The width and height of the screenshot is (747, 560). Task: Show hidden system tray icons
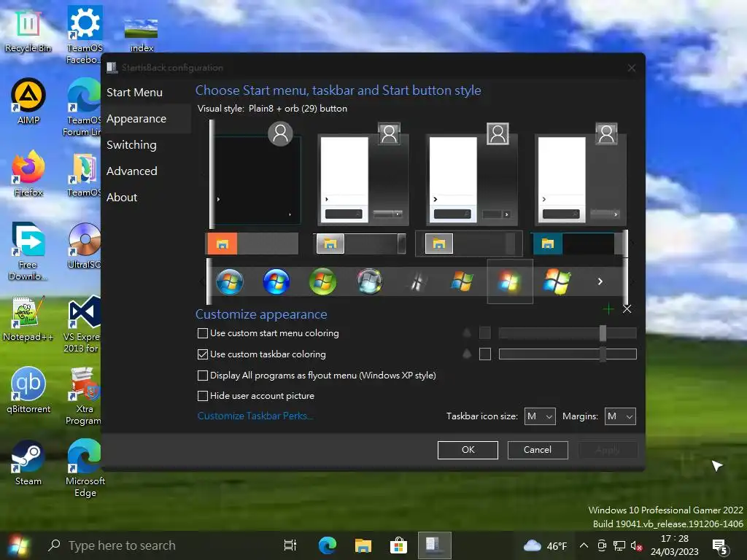[x=584, y=545]
